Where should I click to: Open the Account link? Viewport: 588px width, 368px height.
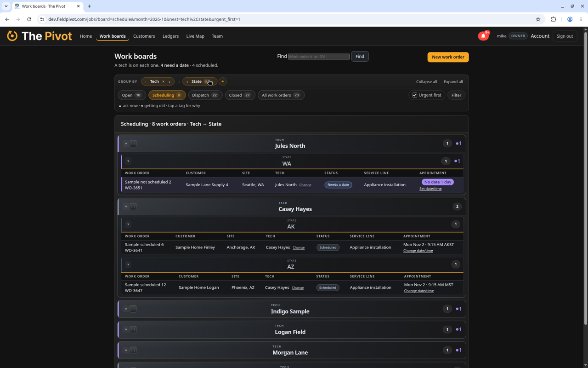(x=540, y=36)
